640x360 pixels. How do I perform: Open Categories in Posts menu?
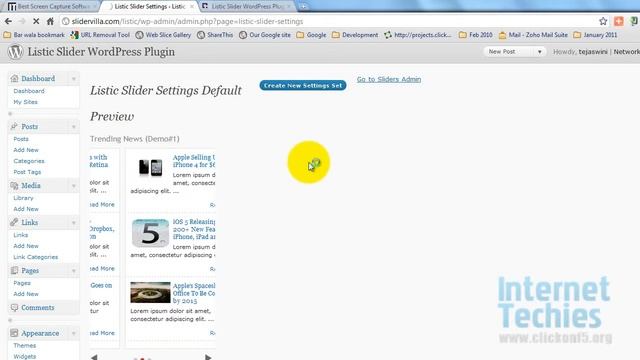(29, 161)
